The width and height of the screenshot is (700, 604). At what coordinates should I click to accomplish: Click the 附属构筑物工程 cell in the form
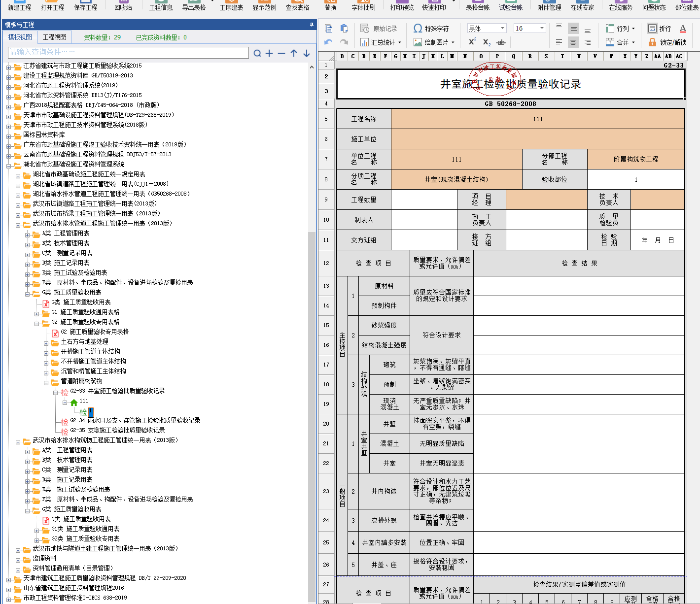(635, 159)
